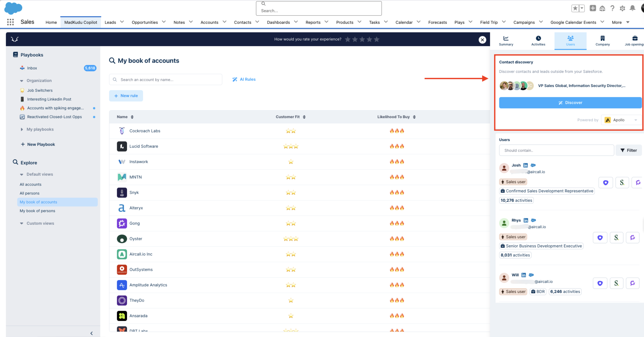This screenshot has height=337, width=644.
Task: Select My book of persons view
Action: (x=37, y=211)
